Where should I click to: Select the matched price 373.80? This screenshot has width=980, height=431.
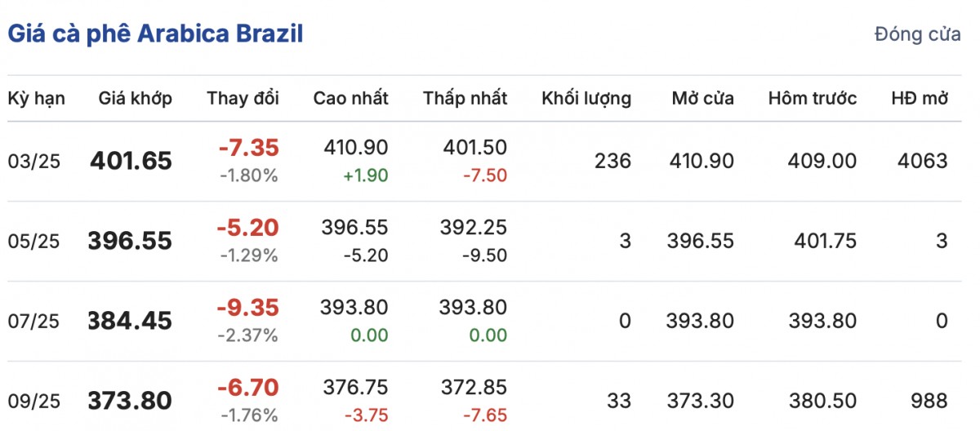click(130, 402)
